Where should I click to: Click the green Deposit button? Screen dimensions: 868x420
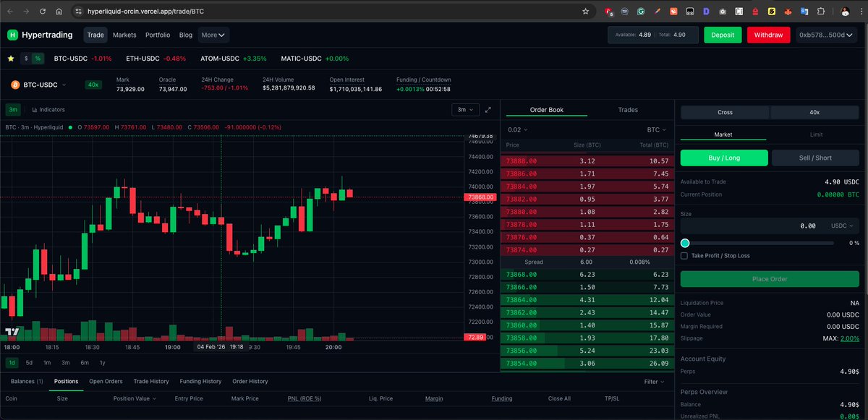[723, 35]
